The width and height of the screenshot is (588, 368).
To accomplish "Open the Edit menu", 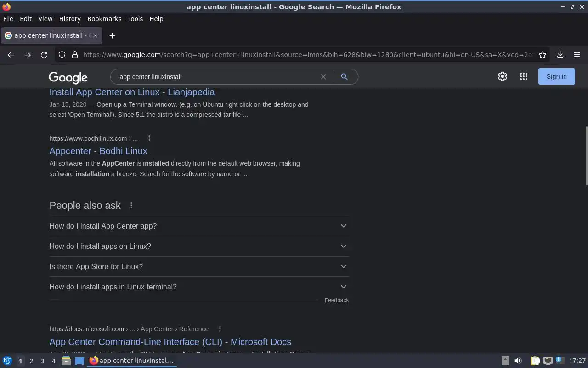I will coord(26,19).
